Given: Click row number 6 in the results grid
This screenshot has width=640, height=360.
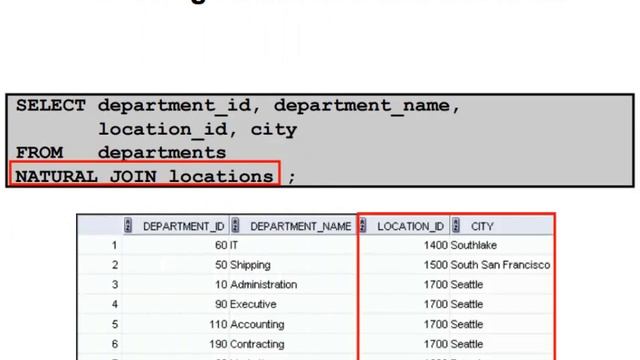Looking at the screenshot, I should (115, 344).
